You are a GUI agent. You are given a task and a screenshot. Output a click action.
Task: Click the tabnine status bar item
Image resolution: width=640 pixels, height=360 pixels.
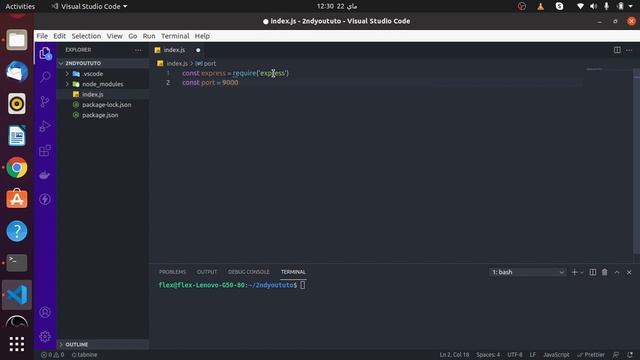[84, 355]
